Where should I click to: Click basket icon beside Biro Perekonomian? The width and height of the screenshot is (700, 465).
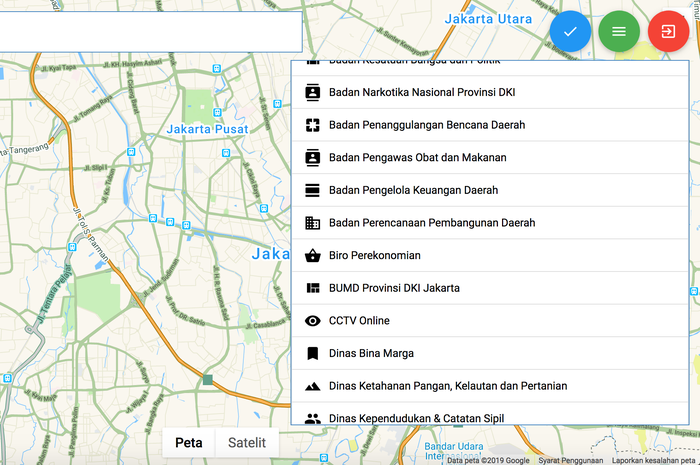(x=312, y=255)
